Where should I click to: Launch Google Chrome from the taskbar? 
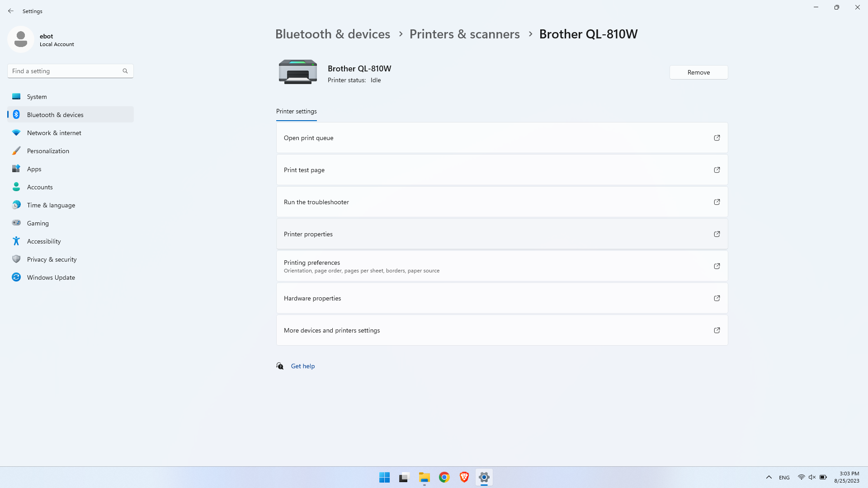click(x=444, y=477)
